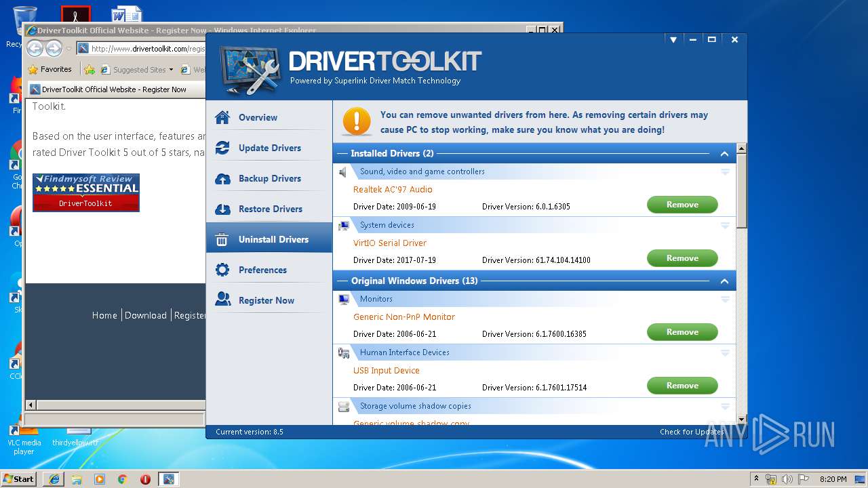This screenshot has width=868, height=488.
Task: Click the Restore Drivers download icon
Action: coord(222,209)
